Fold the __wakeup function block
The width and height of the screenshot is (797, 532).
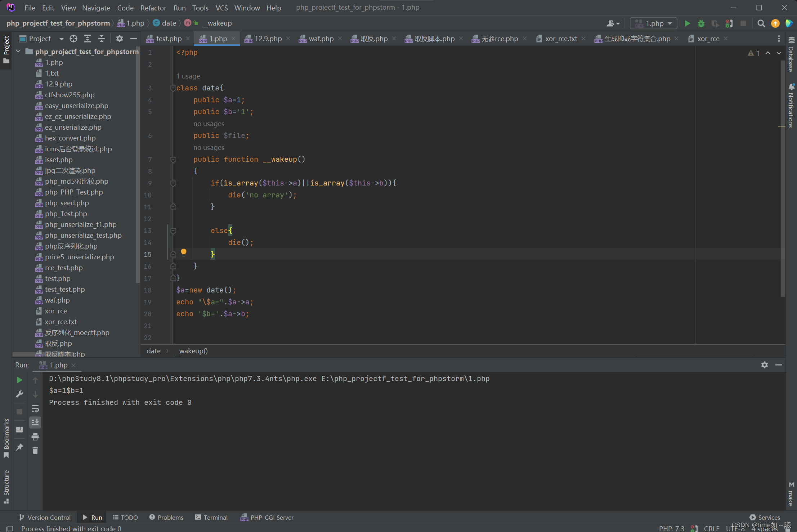coord(173,159)
